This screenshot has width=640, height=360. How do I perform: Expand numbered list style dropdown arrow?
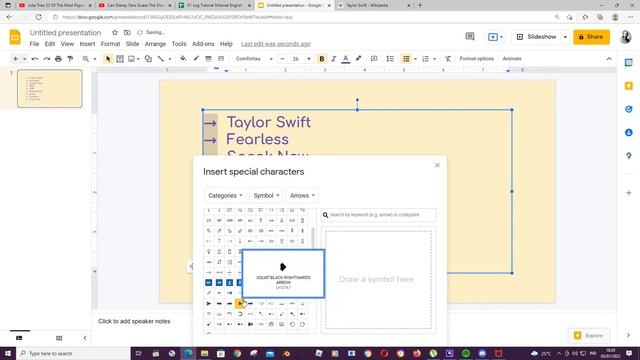435,59
